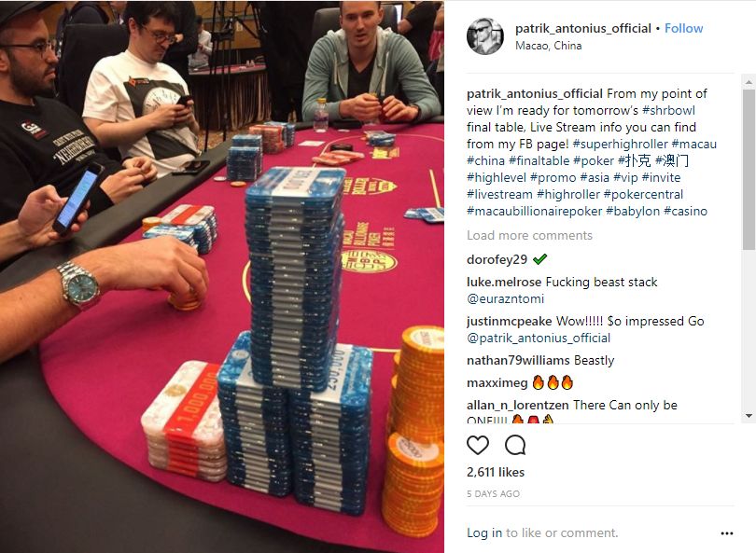This screenshot has height=553, width=756.
Task: Open the @eurazntomi mention
Action: pyautogui.click(x=505, y=298)
